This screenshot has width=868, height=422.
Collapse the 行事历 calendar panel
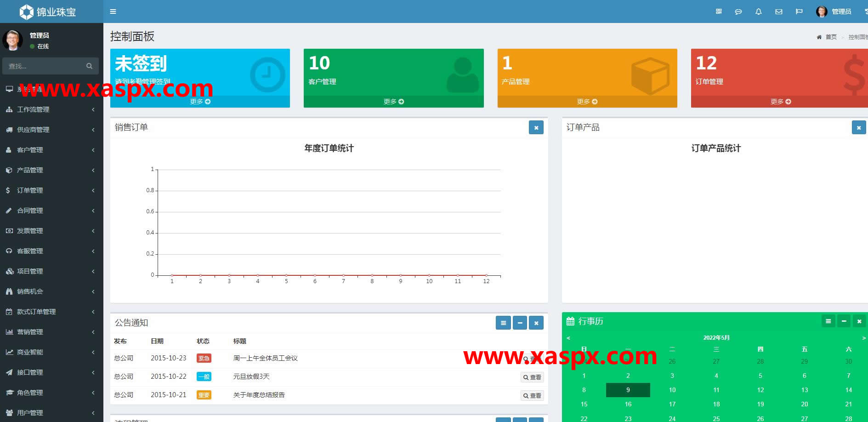coord(844,321)
